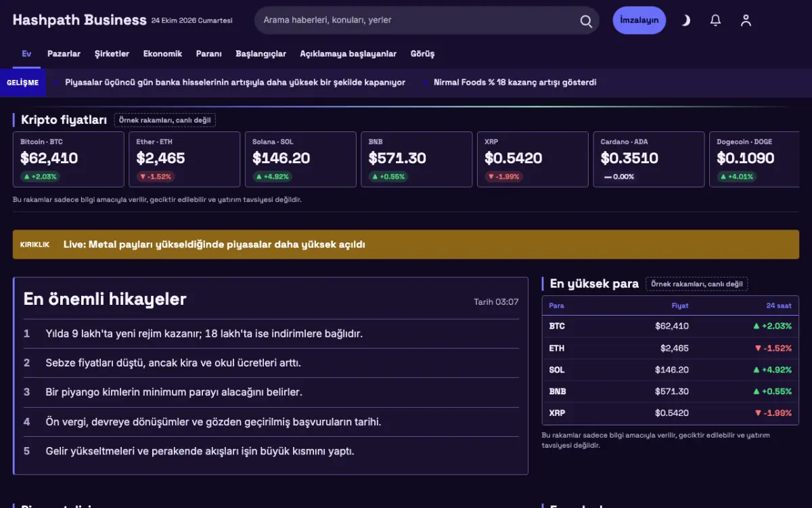Go to the Görüş tab

click(423, 54)
